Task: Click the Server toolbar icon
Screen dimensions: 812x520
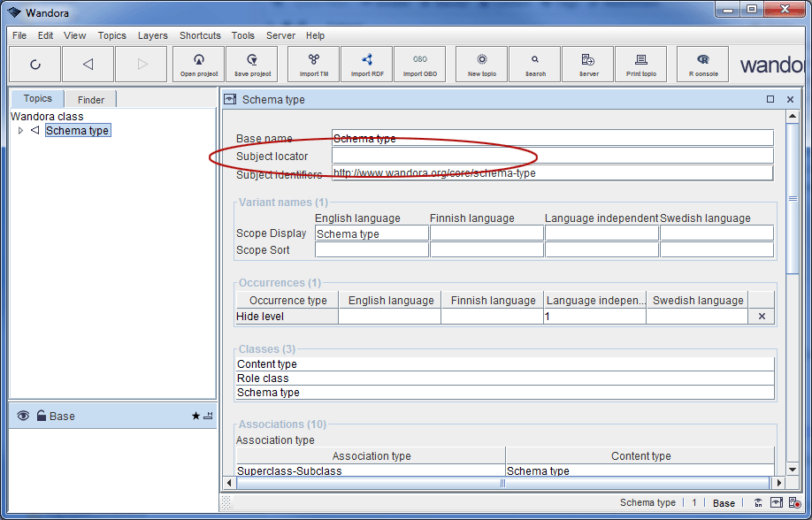Action: (x=588, y=64)
